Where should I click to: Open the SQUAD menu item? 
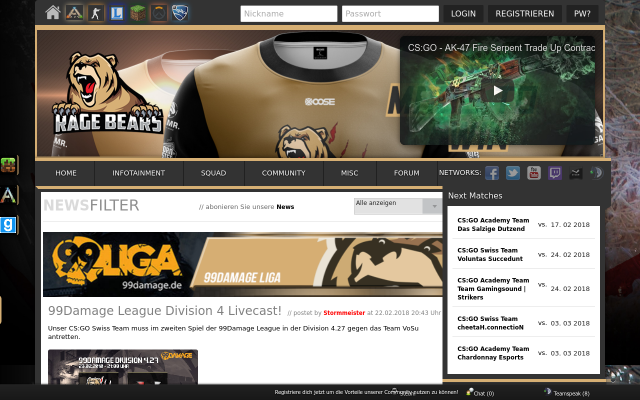coord(213,173)
